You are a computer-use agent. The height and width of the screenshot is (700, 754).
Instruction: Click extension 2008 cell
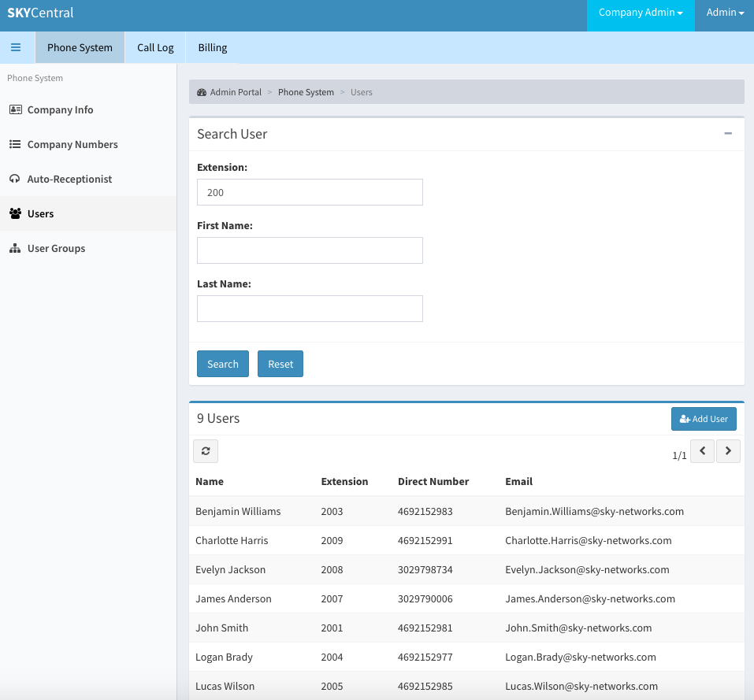(x=332, y=570)
